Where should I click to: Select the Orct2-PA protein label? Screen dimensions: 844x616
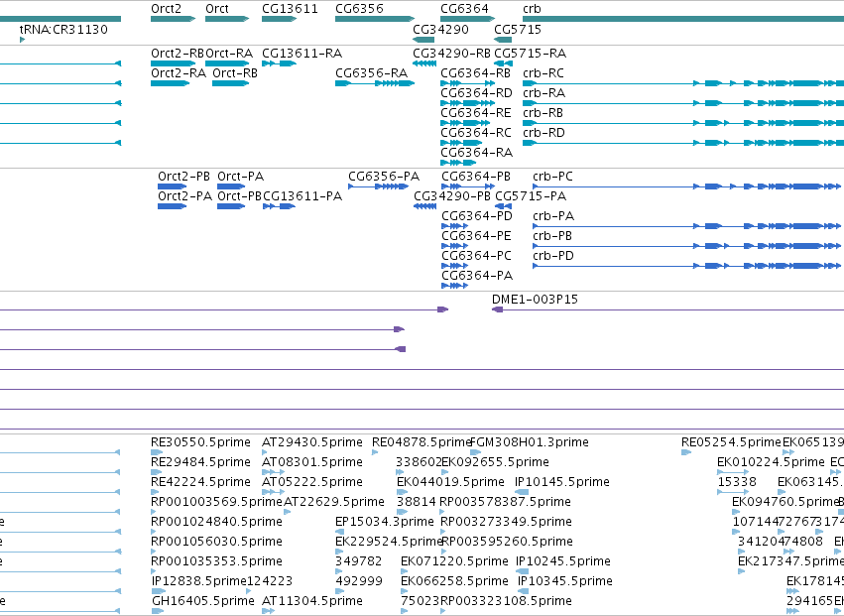(184, 196)
